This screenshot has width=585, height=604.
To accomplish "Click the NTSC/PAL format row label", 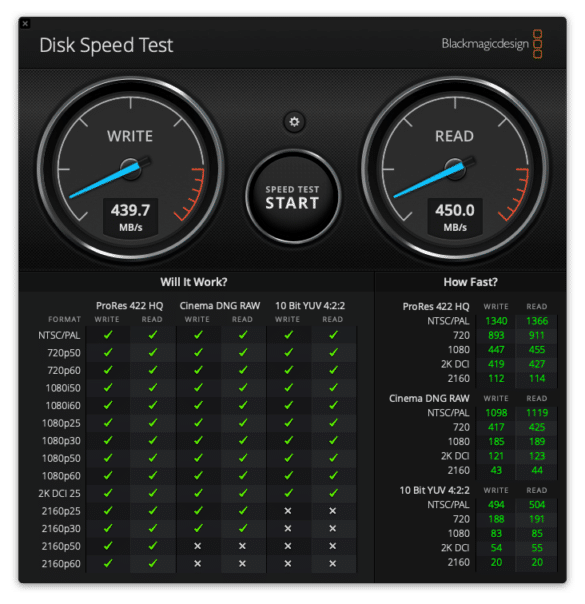I will coord(59,336).
